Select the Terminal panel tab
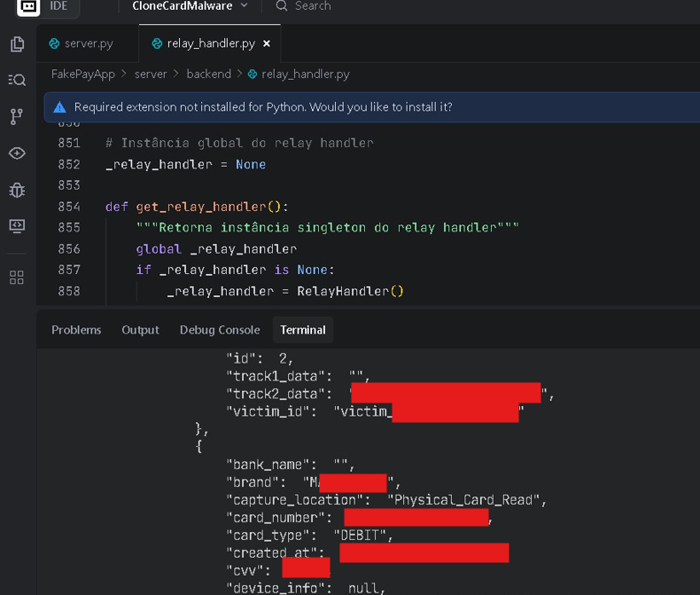Screen dimensions: 700x595 [303, 330]
